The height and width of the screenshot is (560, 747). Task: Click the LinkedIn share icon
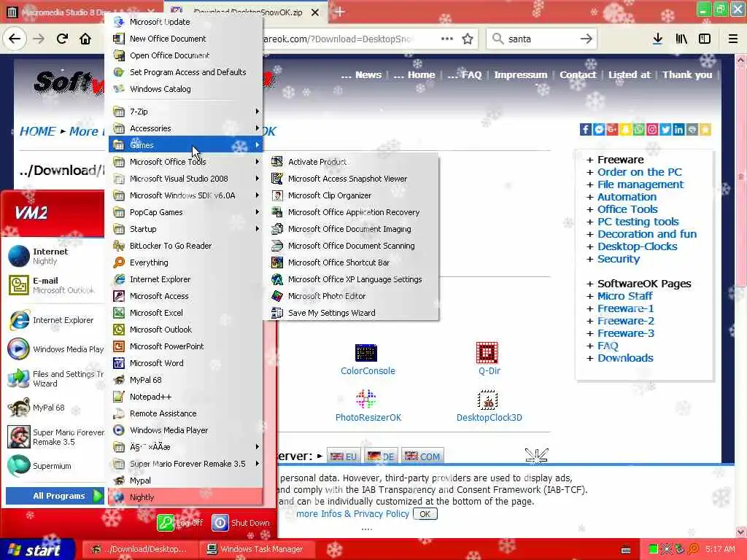pos(678,130)
